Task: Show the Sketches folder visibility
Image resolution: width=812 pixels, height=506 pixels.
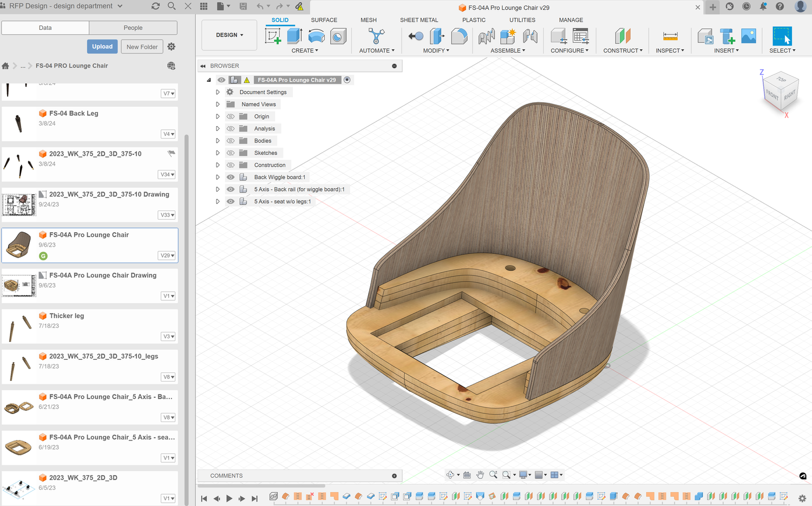Action: click(x=231, y=153)
